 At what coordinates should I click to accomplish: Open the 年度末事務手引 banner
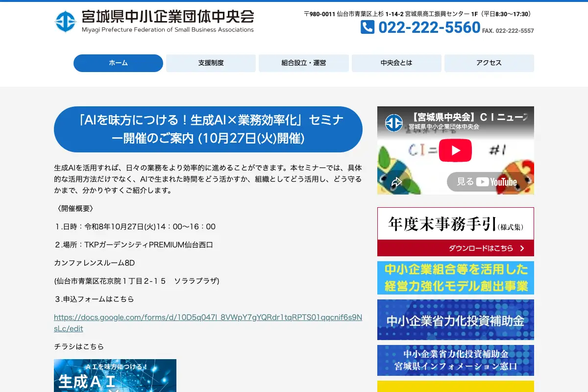(x=456, y=232)
